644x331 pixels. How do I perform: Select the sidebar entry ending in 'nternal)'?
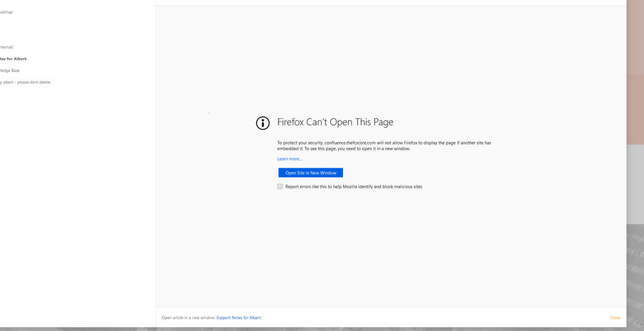[6, 47]
